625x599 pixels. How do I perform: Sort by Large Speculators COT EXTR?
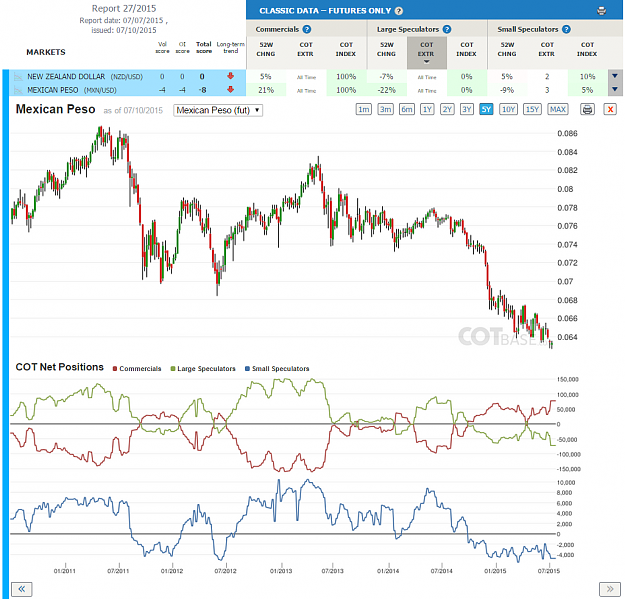[426, 52]
